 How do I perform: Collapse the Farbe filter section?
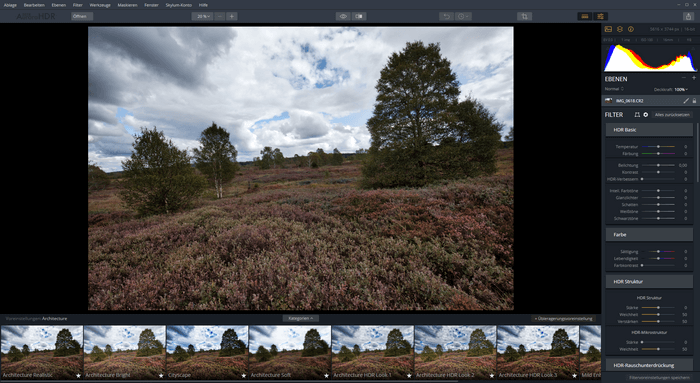(649, 234)
